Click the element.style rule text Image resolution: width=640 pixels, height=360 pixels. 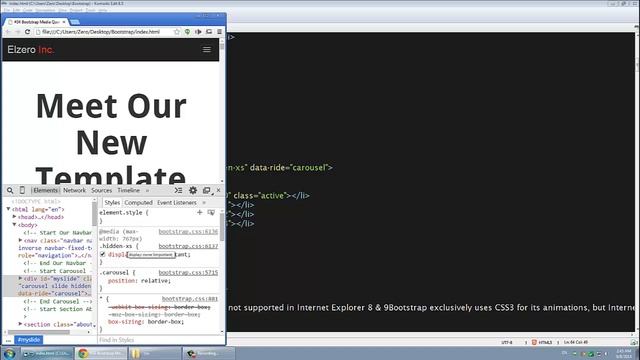[x=124, y=213]
